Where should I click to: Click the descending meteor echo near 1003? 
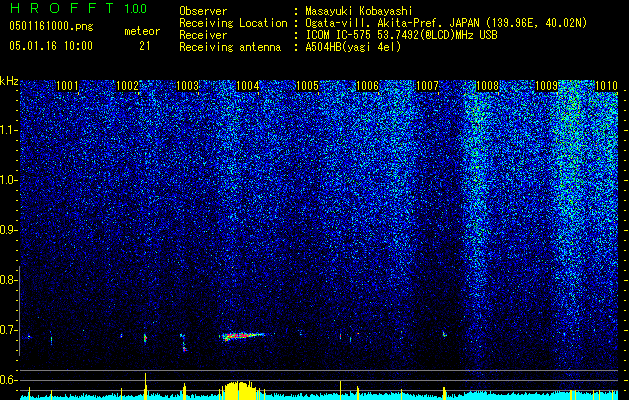pos(183,343)
